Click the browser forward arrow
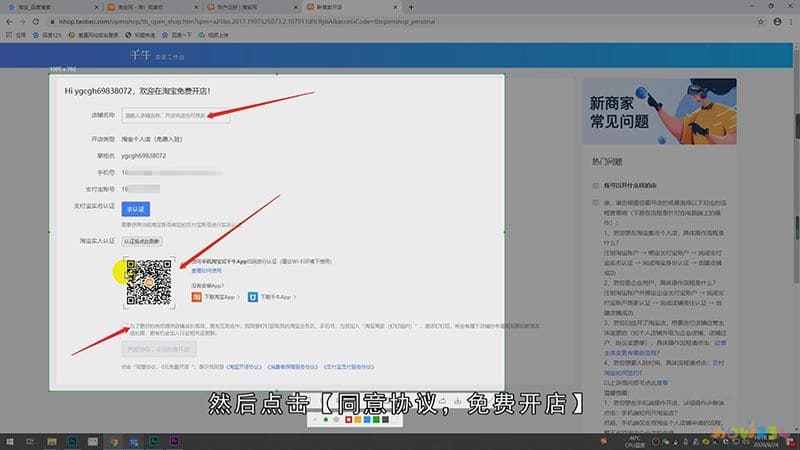Screen dimensions: 800x450 click(22, 21)
